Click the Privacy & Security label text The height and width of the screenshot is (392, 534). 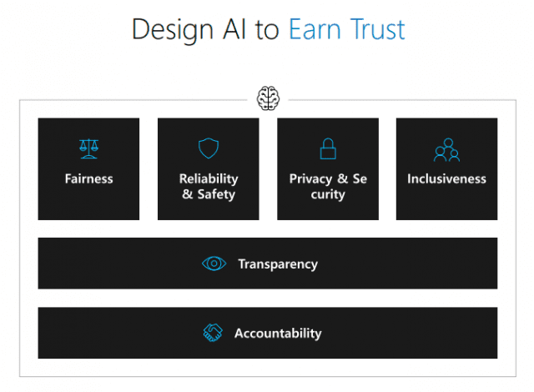tap(328, 187)
